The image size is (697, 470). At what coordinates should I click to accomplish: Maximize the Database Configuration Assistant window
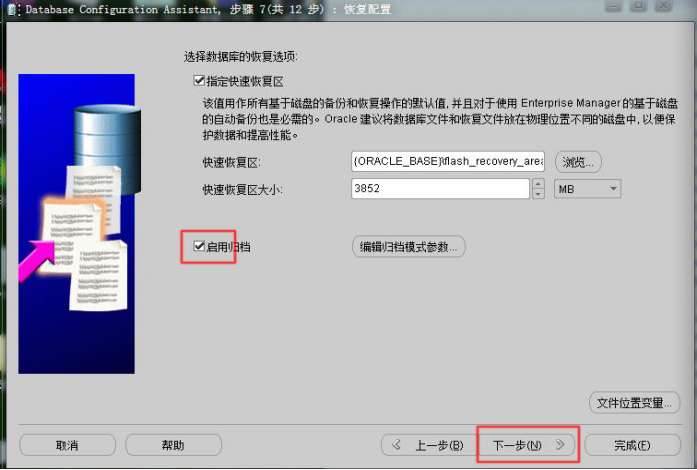(638, 6)
